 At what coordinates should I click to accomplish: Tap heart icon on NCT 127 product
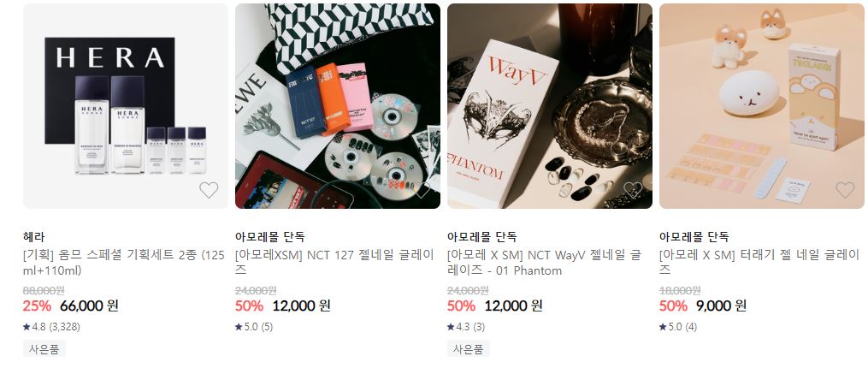[421, 190]
